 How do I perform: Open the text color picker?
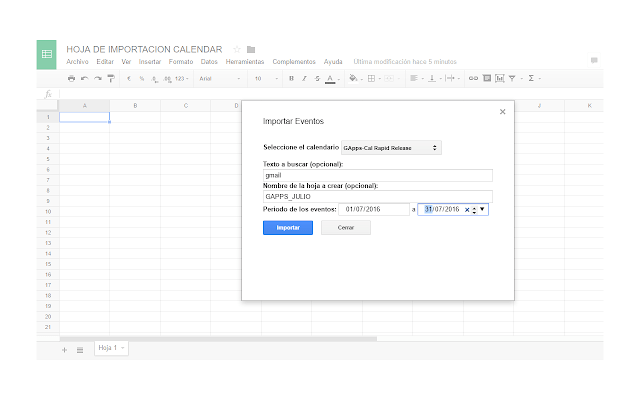pos(330,79)
